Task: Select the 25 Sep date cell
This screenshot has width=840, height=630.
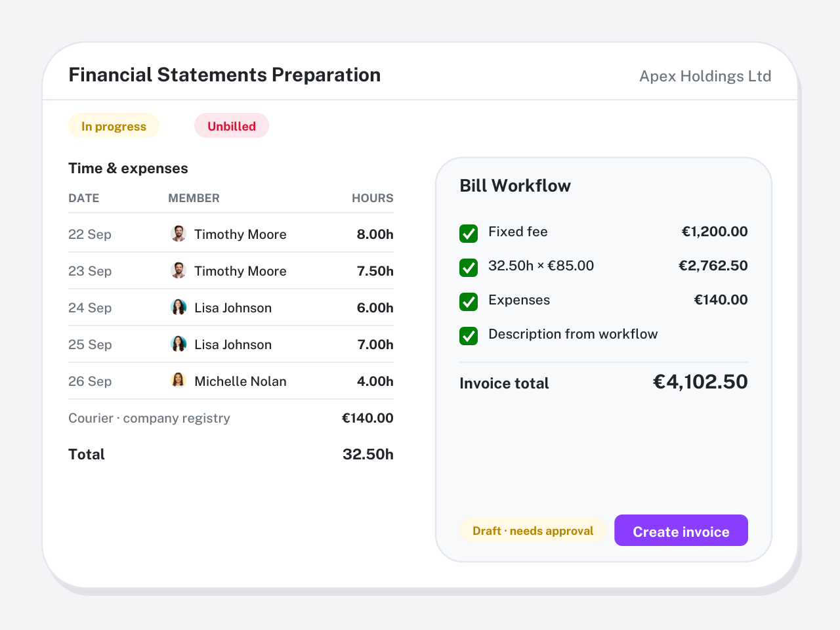Action: [90, 345]
